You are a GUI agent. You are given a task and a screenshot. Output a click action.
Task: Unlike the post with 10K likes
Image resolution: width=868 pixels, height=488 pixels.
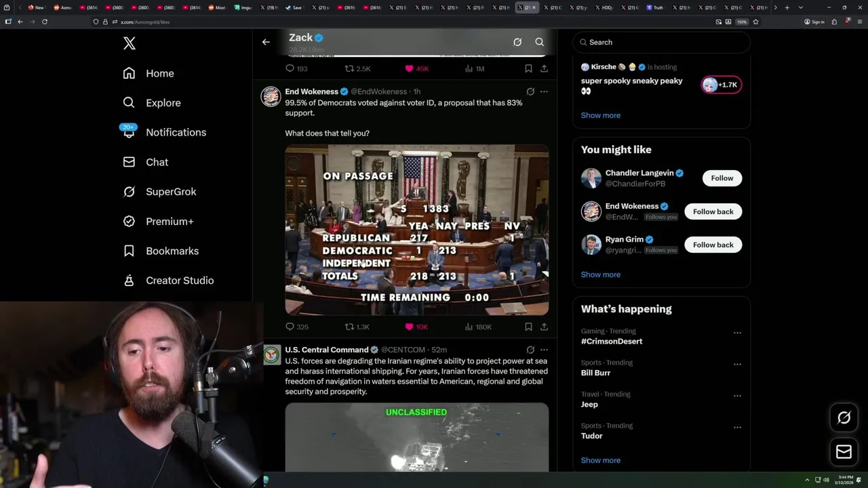[409, 327]
